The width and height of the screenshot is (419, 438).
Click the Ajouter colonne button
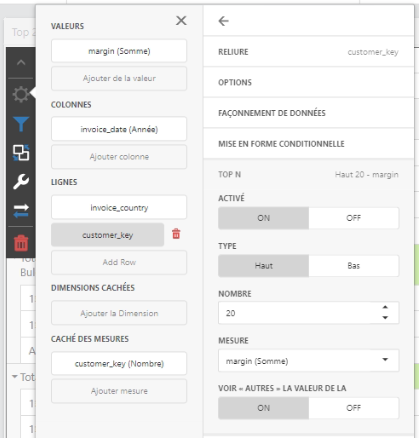(119, 157)
